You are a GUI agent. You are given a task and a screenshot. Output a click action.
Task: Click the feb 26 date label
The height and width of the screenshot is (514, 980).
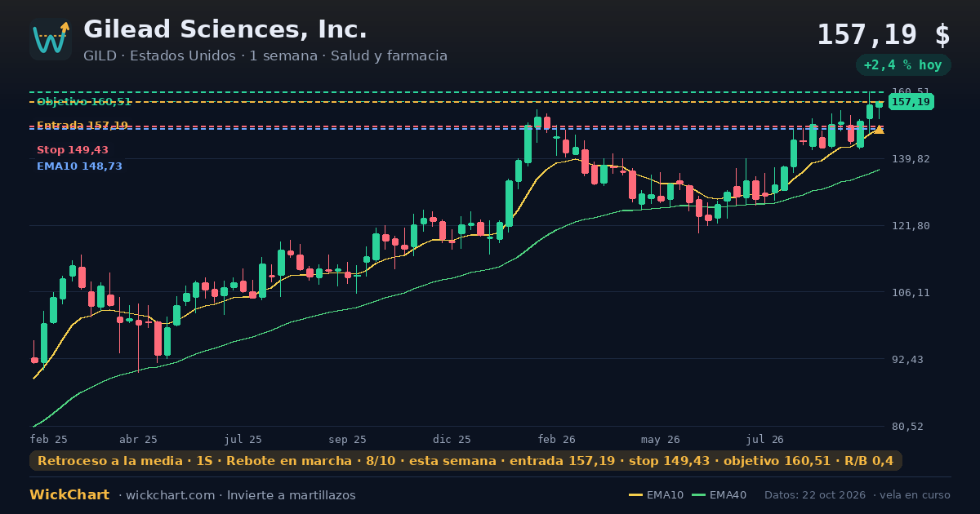point(557,439)
